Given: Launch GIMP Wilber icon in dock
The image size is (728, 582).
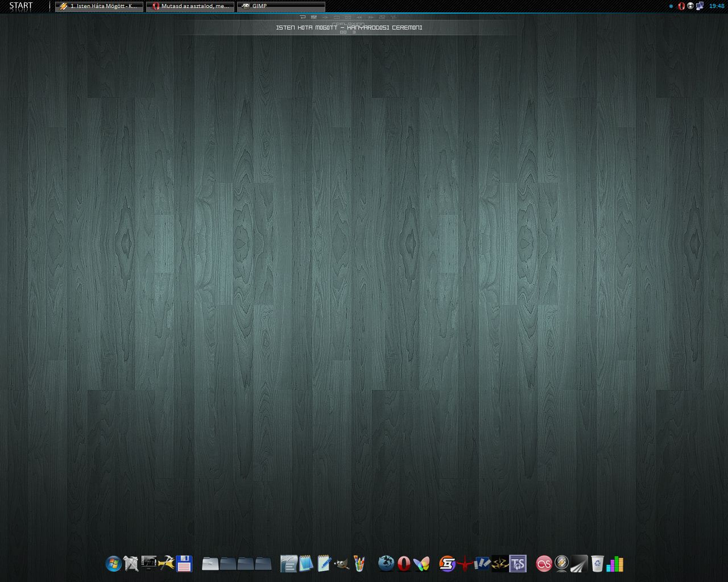Looking at the screenshot, I should pos(342,564).
